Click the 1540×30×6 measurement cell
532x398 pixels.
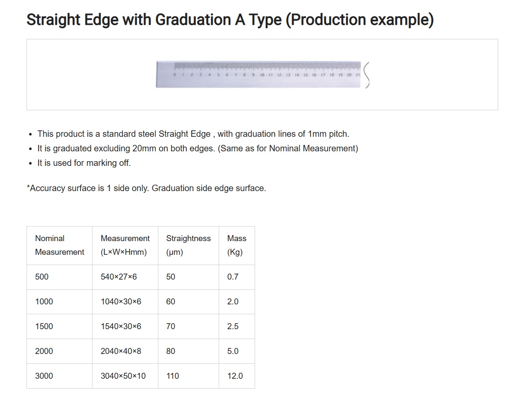(125, 327)
